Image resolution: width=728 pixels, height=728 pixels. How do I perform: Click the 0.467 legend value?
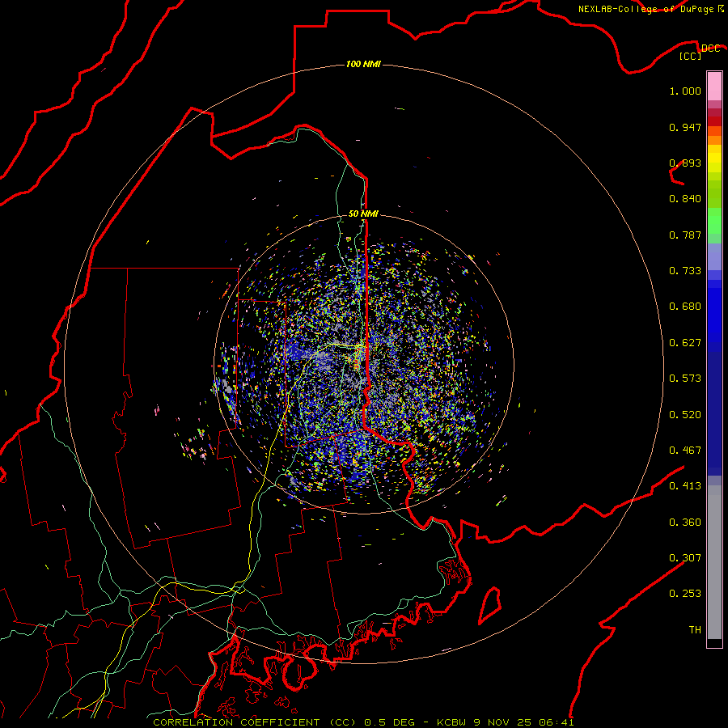point(685,451)
